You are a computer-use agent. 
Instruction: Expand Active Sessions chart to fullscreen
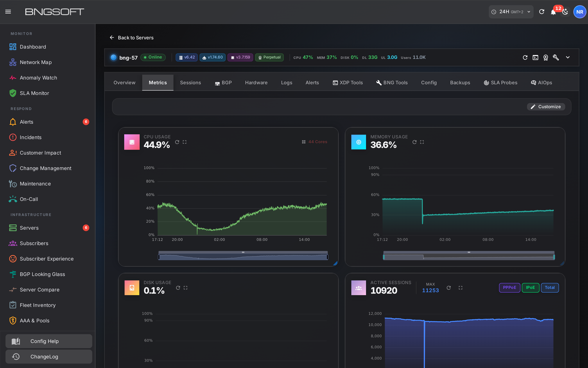(x=460, y=288)
